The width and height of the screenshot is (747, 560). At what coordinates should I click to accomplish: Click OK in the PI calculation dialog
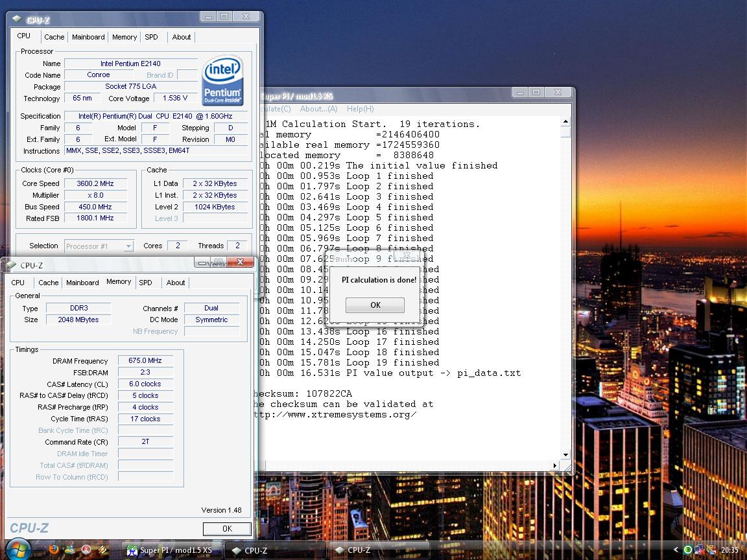click(375, 305)
